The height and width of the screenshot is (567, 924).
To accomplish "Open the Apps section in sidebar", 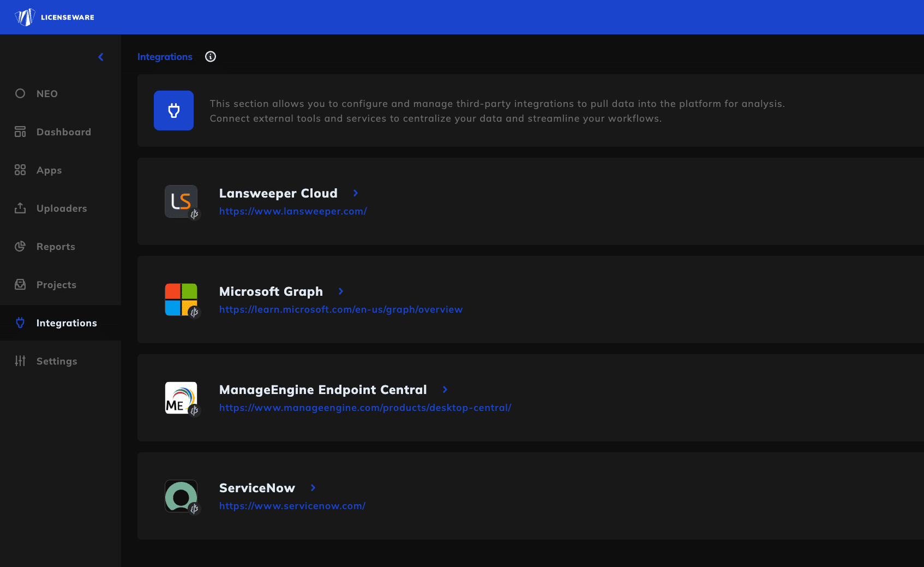I will point(49,170).
